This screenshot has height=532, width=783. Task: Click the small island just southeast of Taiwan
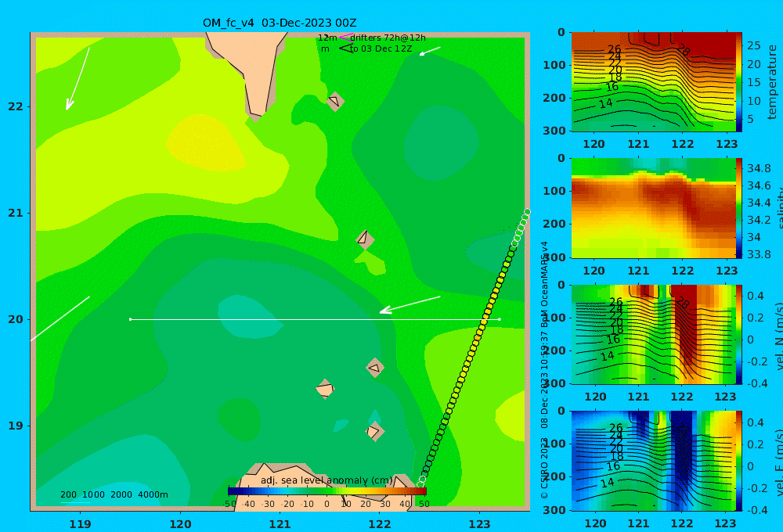pos(334,101)
